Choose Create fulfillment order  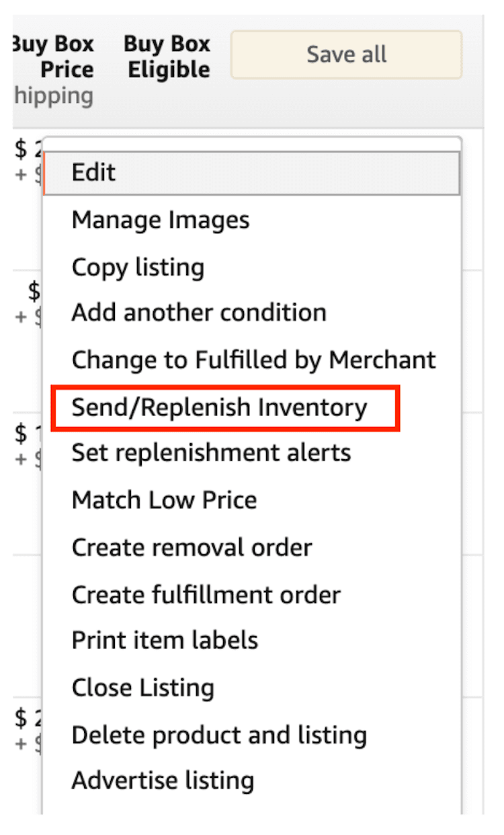206,594
